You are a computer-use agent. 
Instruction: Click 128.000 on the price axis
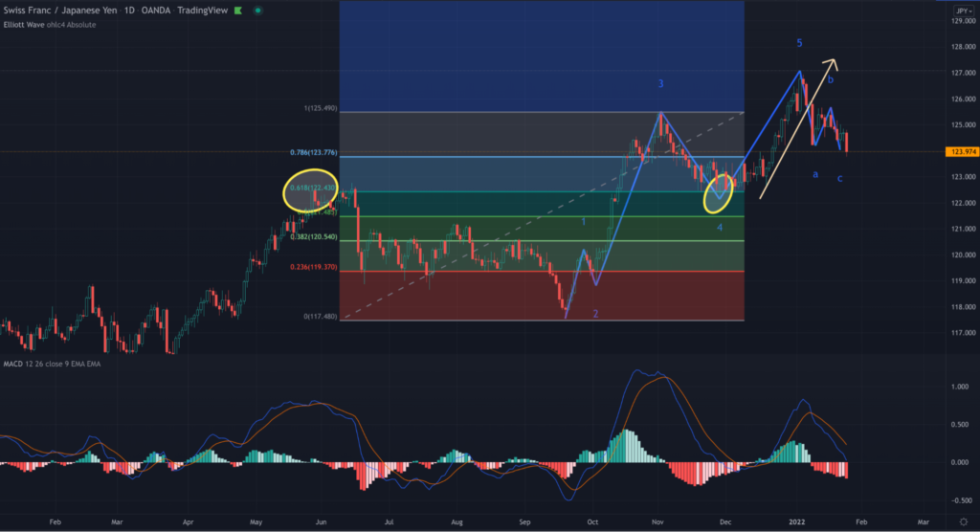coord(963,47)
